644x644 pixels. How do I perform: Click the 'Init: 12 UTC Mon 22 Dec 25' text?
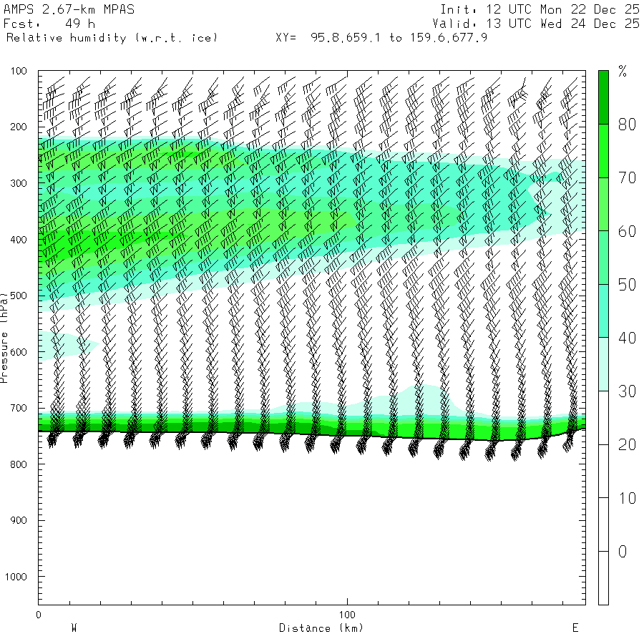tap(540, 9)
